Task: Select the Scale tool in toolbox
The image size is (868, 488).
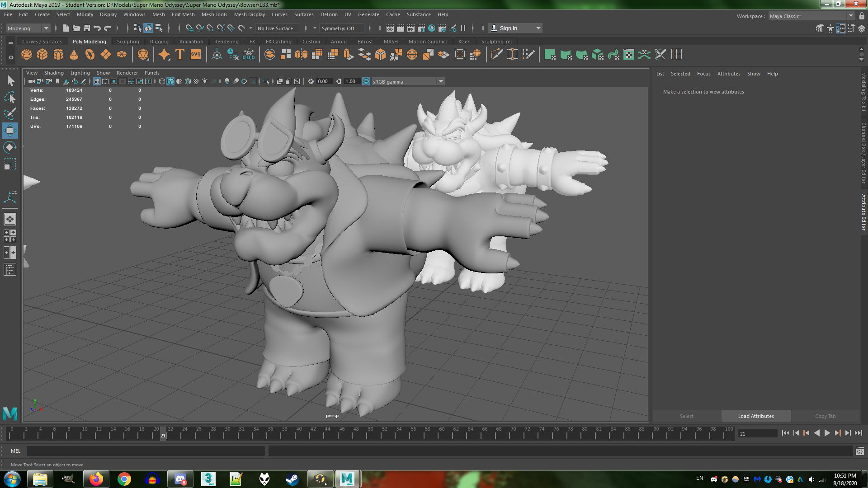Action: 10,164
